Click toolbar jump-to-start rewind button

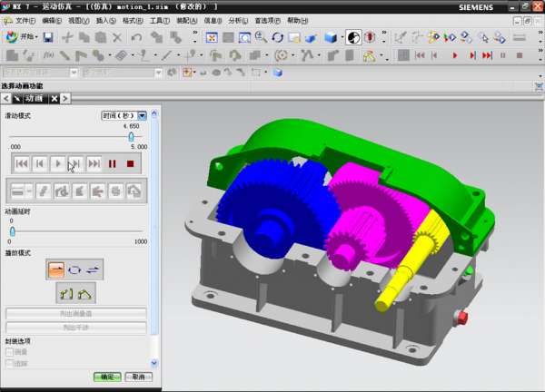(x=420, y=55)
